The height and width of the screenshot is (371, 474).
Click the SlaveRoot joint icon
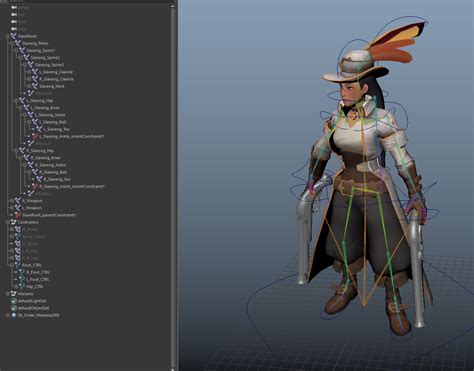(14, 36)
